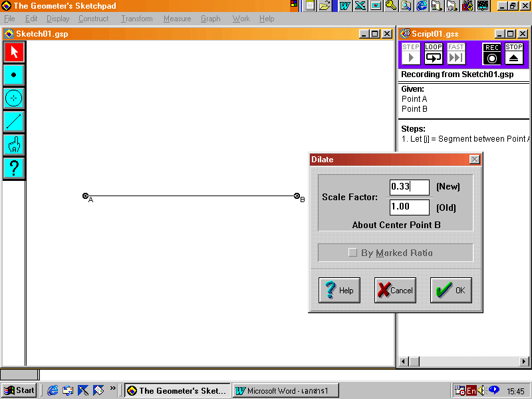Open the Measure menu
The image size is (532, 399).
click(x=177, y=19)
